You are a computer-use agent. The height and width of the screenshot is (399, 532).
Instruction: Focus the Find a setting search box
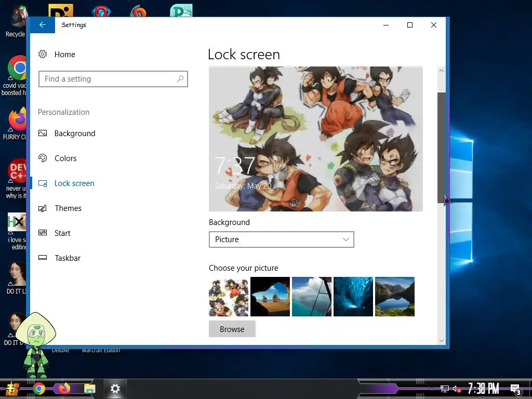point(113,79)
